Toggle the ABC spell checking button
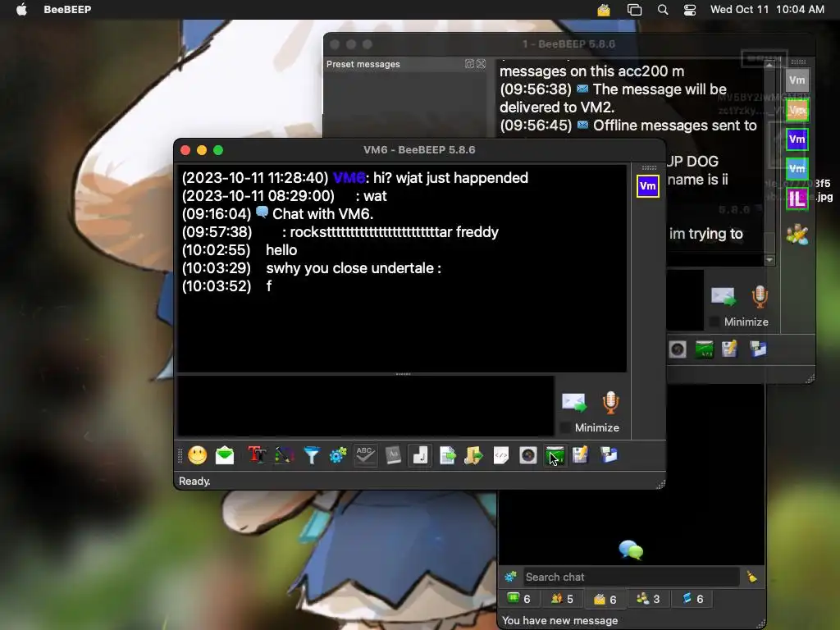Image resolution: width=840 pixels, height=630 pixels. (x=365, y=455)
